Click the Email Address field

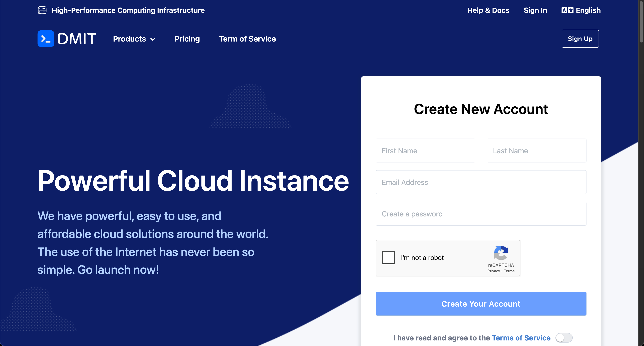481,182
